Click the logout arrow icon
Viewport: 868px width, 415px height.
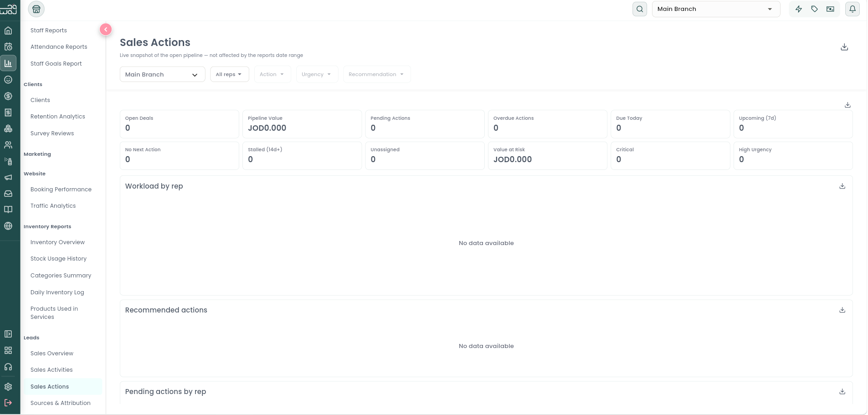[8, 403]
